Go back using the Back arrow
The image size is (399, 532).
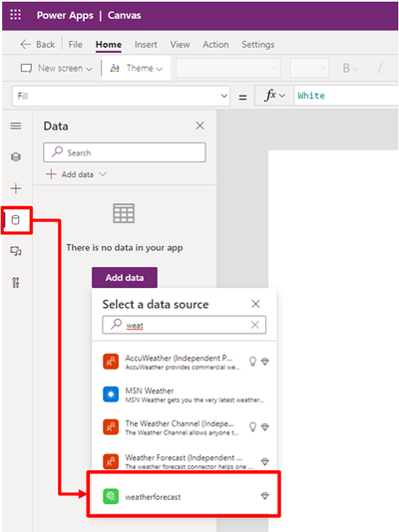click(37, 45)
